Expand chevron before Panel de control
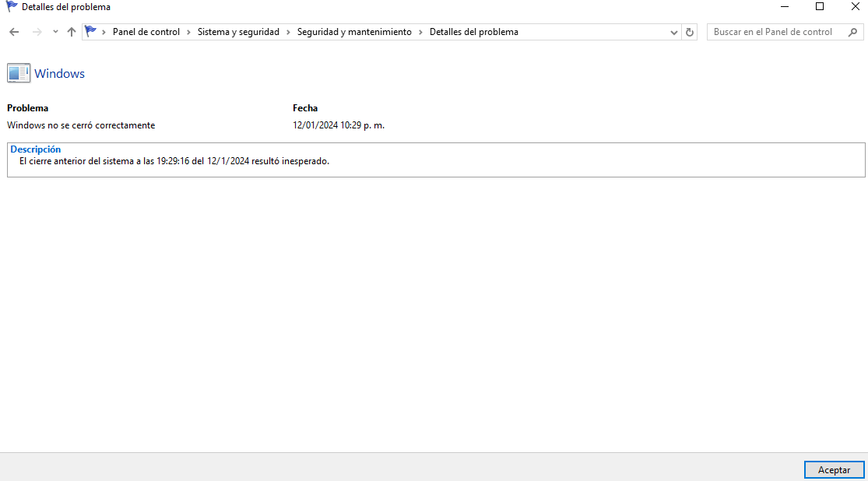Viewport: 868px width, 481px height. tap(104, 32)
